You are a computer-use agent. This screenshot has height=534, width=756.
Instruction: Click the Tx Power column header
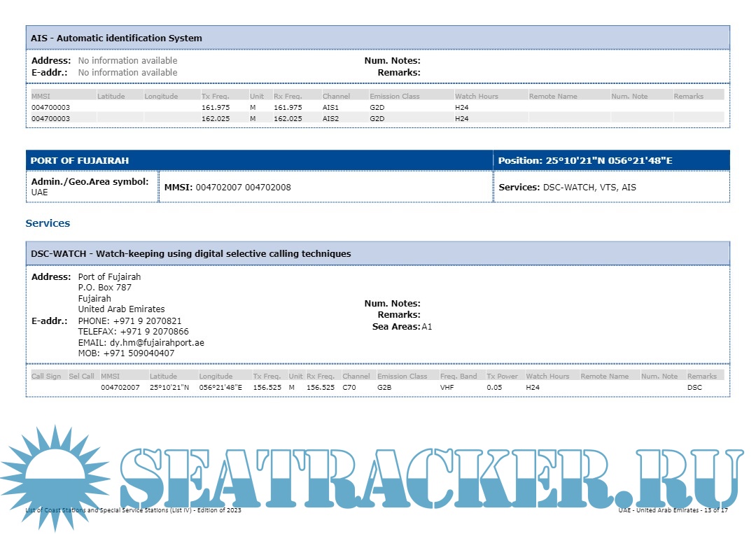[x=502, y=377]
